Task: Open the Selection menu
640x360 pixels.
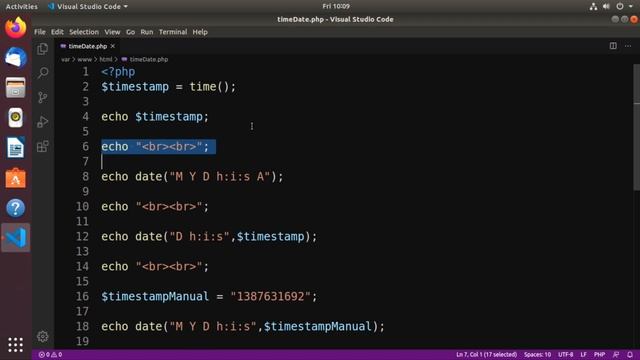Action: point(84,32)
